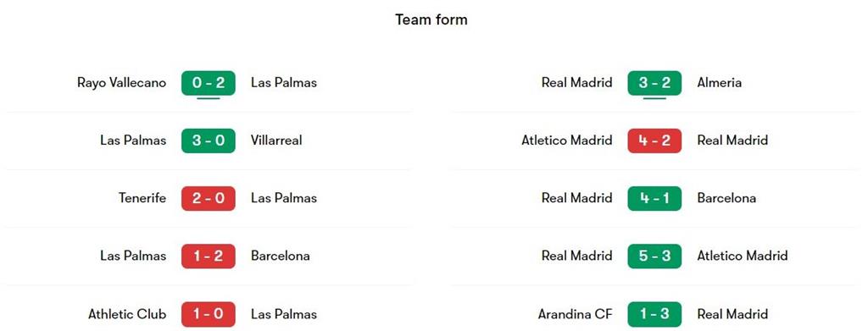Viewport: 868px width, 331px height.
Task: Select the Tenerife team name
Action: coord(142,198)
